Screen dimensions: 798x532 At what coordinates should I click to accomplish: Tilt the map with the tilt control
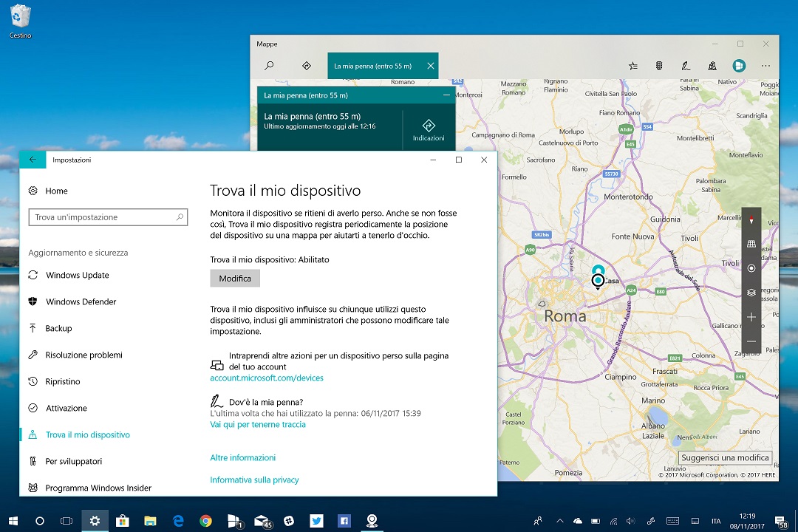point(751,244)
